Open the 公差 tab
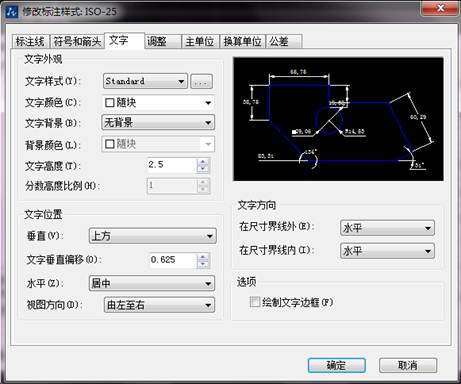The image size is (461, 384). 284,42
